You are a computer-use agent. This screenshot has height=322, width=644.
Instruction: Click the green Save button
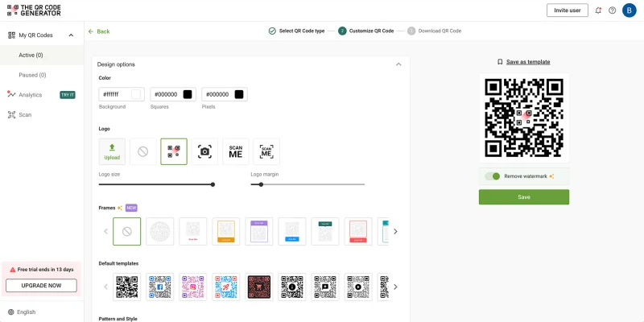pos(524,197)
